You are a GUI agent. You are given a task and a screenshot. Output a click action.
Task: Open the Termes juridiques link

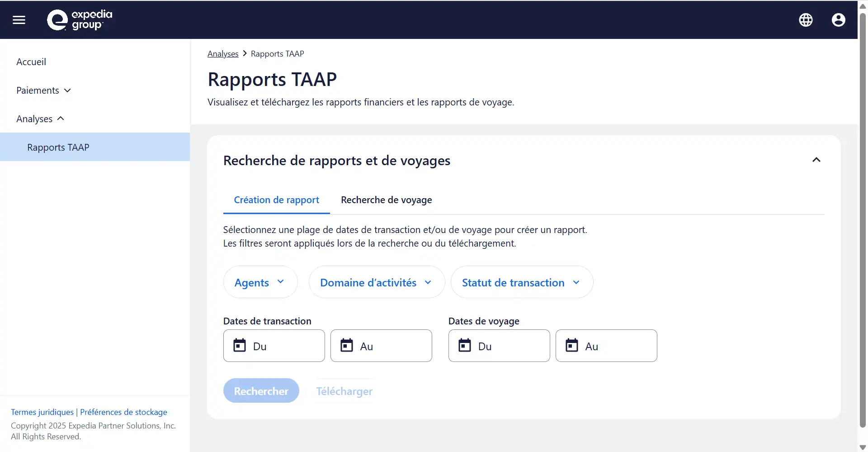(42, 412)
